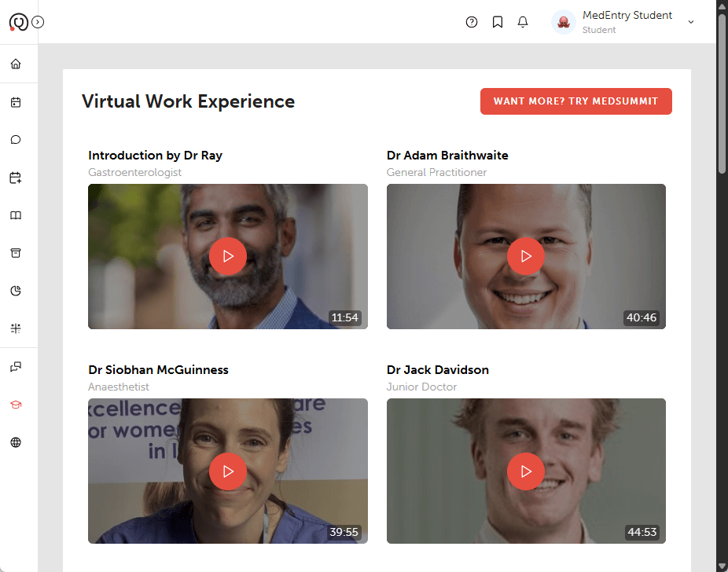The width and height of the screenshot is (728, 572).
Task: Click the MedEntry logo
Action: [19, 22]
